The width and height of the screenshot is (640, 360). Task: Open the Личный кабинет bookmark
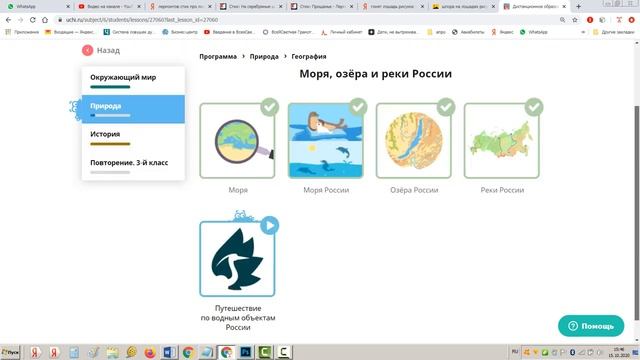[x=342, y=32]
